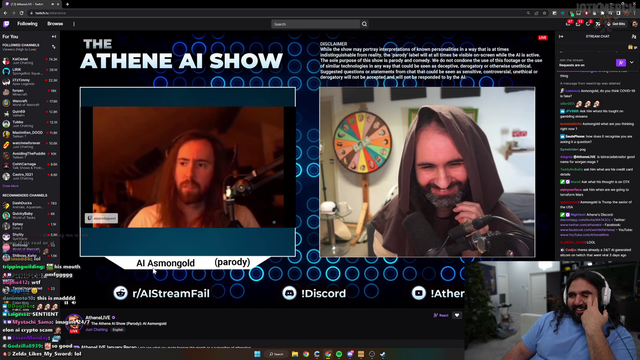Open Castro_1021 channel in sidebar
The image size is (640, 360).
pyautogui.click(x=29, y=176)
